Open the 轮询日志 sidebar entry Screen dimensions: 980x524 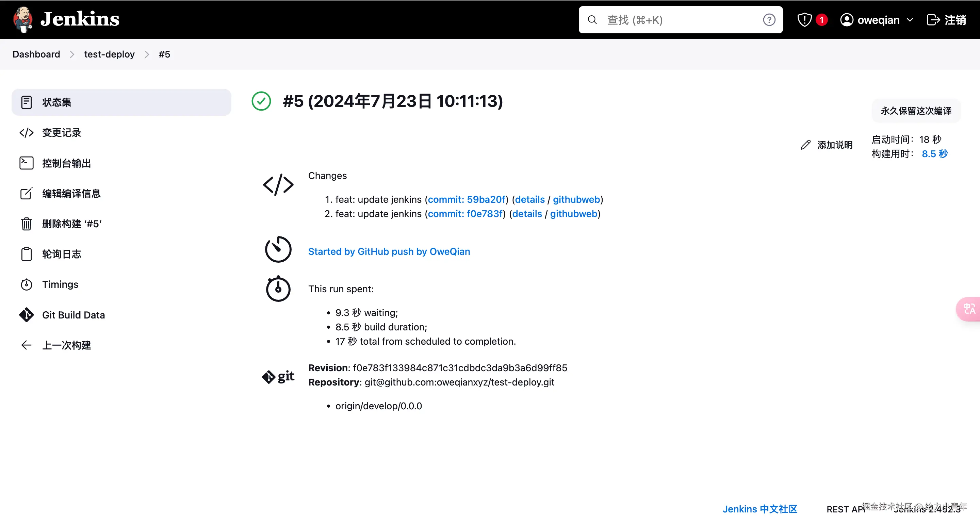click(x=62, y=254)
